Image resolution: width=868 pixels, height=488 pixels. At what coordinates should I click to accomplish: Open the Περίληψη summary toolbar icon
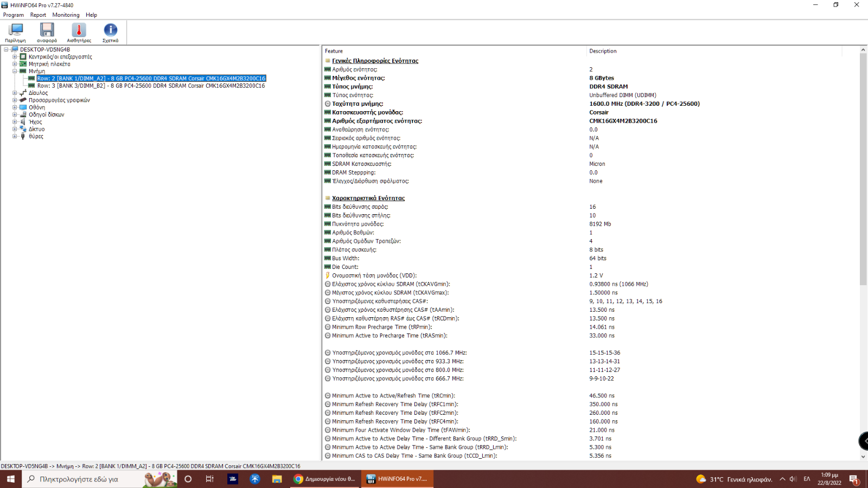[x=16, y=33]
